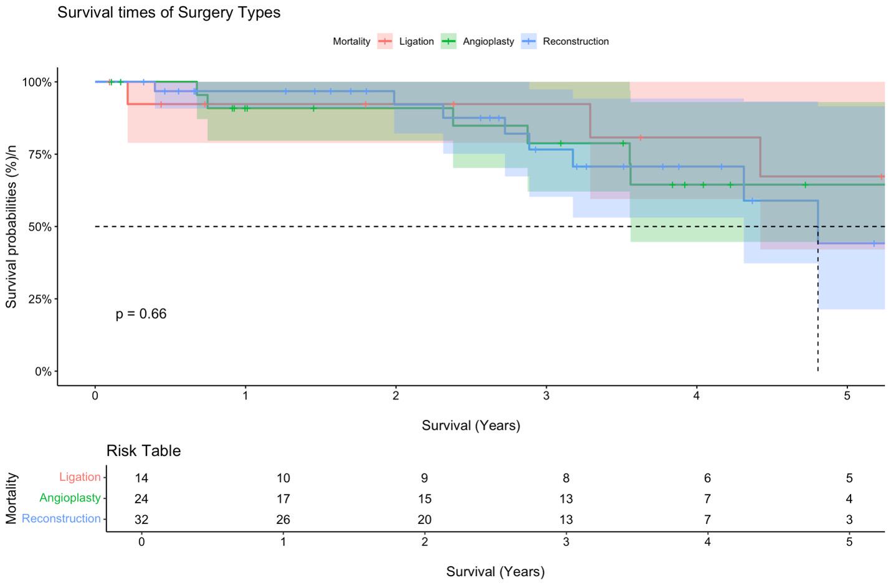Screen dimensions: 891x588
Task: Click the green Angioplasty legend swatch
Action: [448, 42]
